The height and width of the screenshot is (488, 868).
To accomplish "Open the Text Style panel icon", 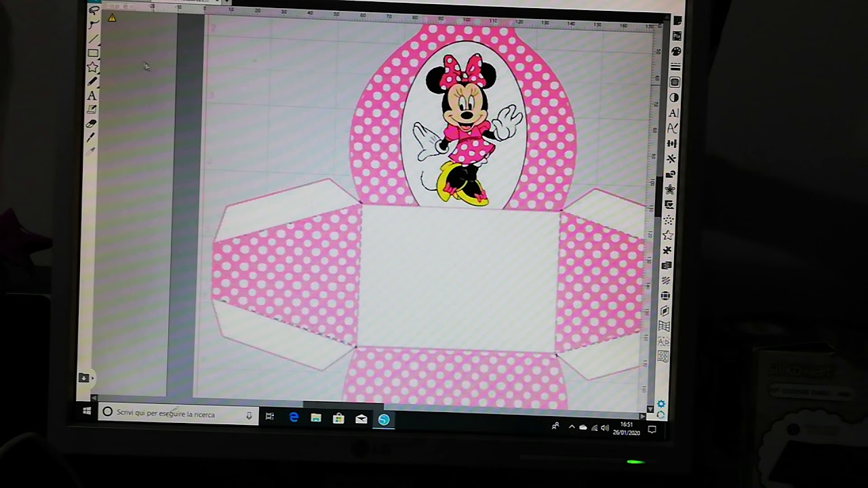I will click(673, 113).
